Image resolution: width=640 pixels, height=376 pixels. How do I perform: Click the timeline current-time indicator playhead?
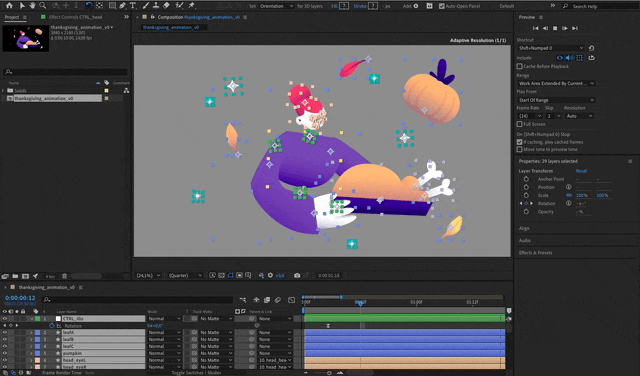tap(360, 303)
